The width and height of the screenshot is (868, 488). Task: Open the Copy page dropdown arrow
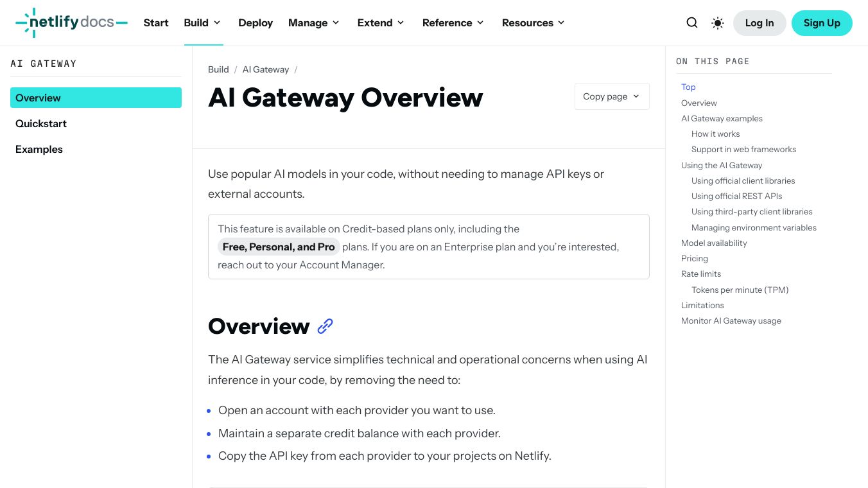[636, 96]
